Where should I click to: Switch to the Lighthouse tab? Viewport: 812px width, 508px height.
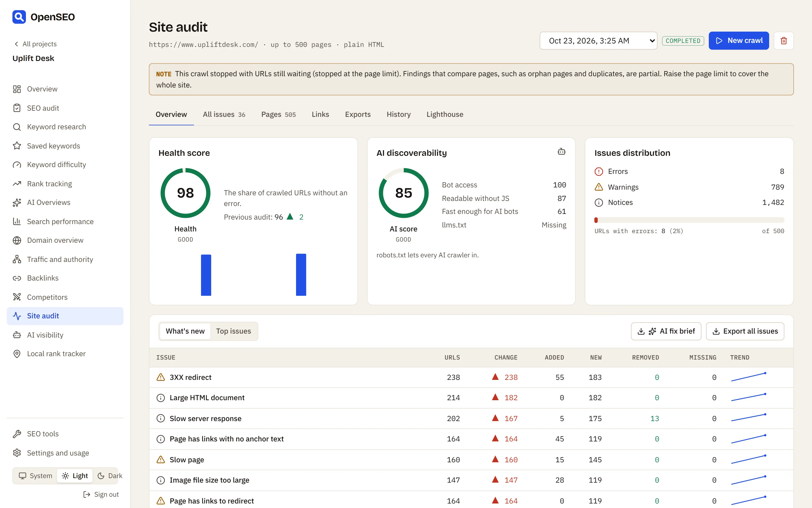click(445, 115)
